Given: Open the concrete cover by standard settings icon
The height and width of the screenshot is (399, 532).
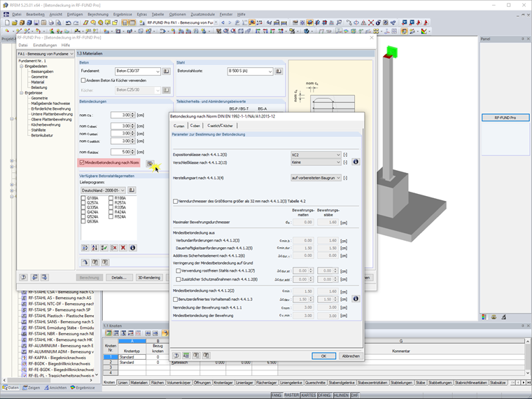Looking at the screenshot, I should point(150,164).
